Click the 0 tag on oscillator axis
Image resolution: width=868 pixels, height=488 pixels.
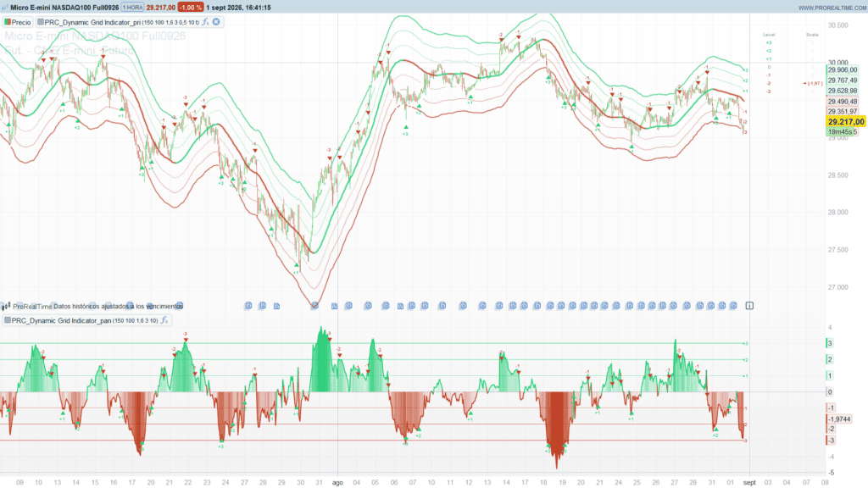click(830, 392)
